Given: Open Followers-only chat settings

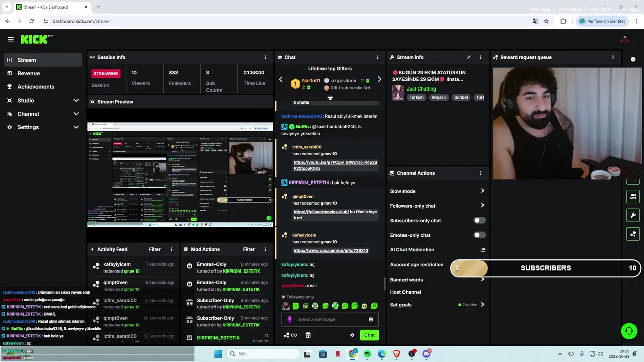Looking at the screenshot, I should (437, 206).
